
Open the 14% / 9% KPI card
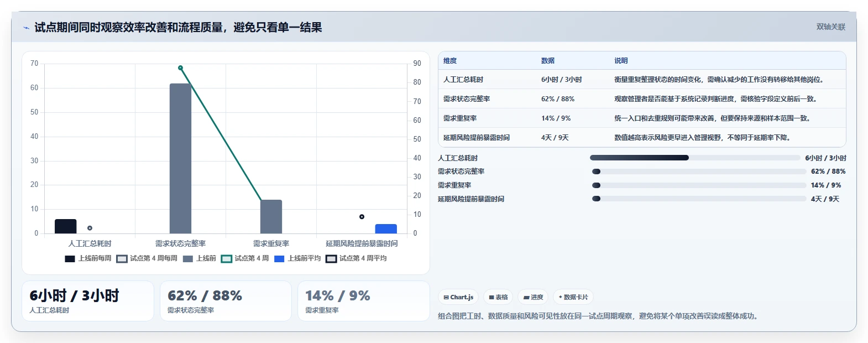pyautogui.click(x=364, y=301)
